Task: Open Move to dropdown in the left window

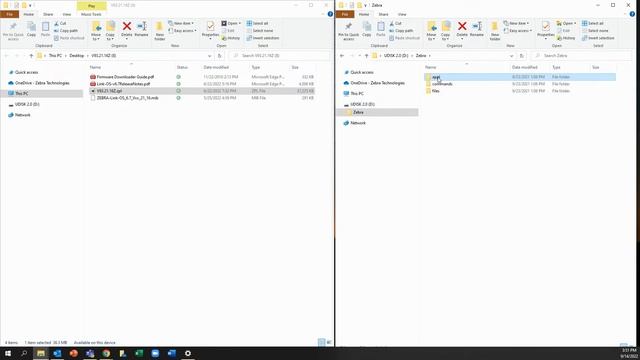Action: click(96, 31)
